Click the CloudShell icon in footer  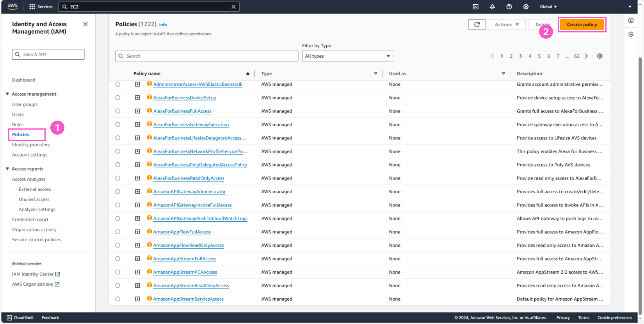point(9,318)
